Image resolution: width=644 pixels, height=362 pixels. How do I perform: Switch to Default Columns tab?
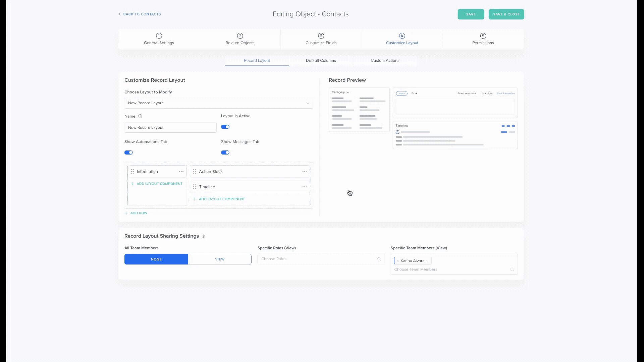click(321, 61)
